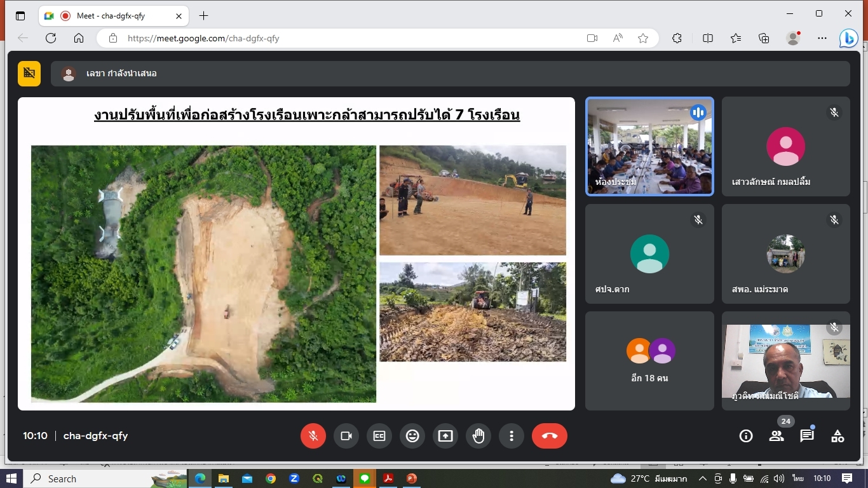This screenshot has width=868, height=488.
Task: Click the present now screen-share button
Action: coord(445,436)
